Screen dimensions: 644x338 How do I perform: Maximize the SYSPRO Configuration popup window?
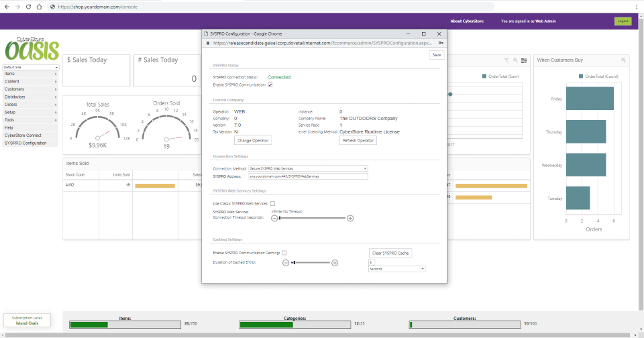423,34
